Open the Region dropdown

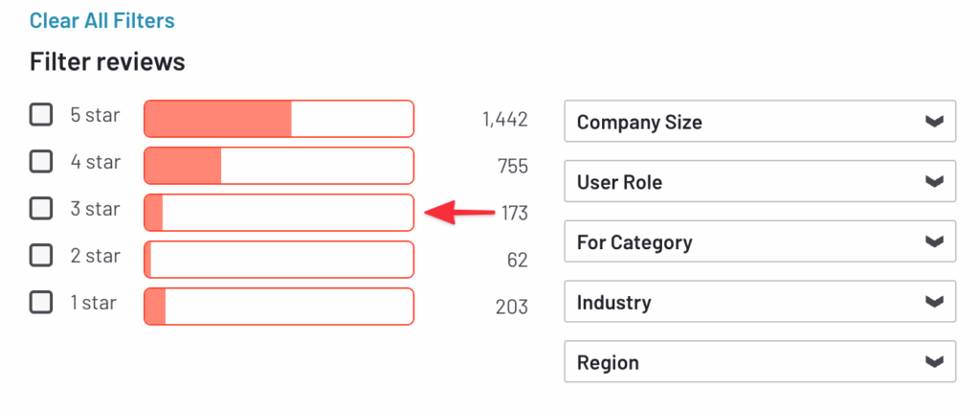click(759, 363)
